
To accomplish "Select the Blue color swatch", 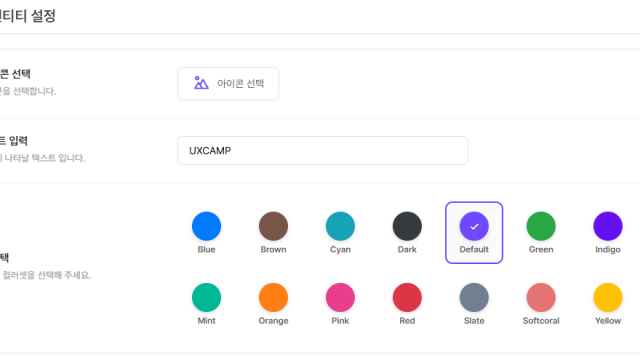I will tap(207, 226).
